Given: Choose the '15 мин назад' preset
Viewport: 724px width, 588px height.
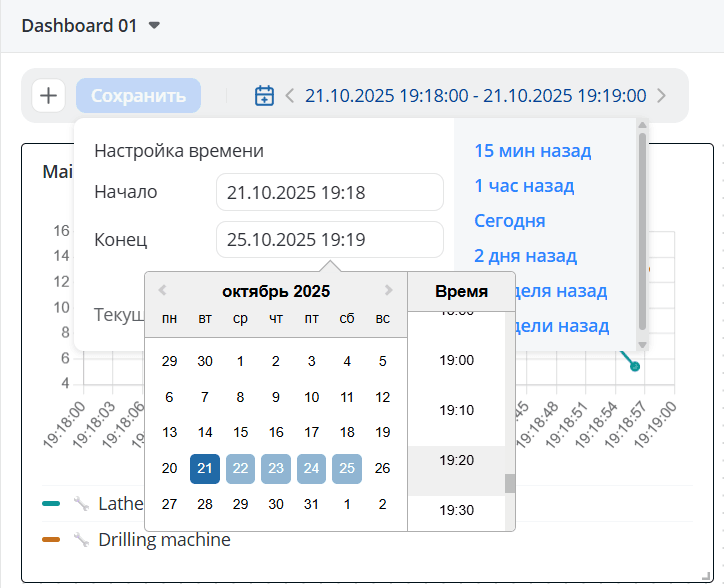Looking at the screenshot, I should pyautogui.click(x=532, y=151).
